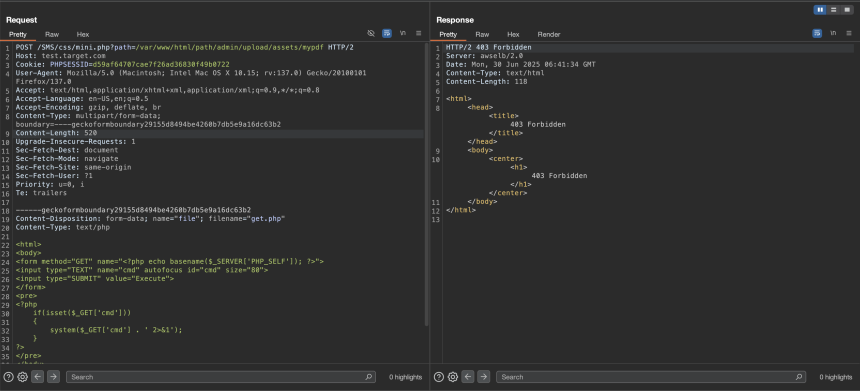The width and height of the screenshot is (860, 391).
Task: Click the Request 0 highlights label
Action: pos(405,377)
